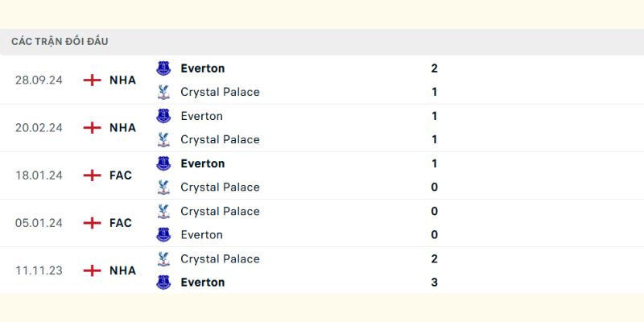The height and width of the screenshot is (322, 644).
Task: Click Everton's score 2 in 28.09.24 match
Action: (x=435, y=68)
